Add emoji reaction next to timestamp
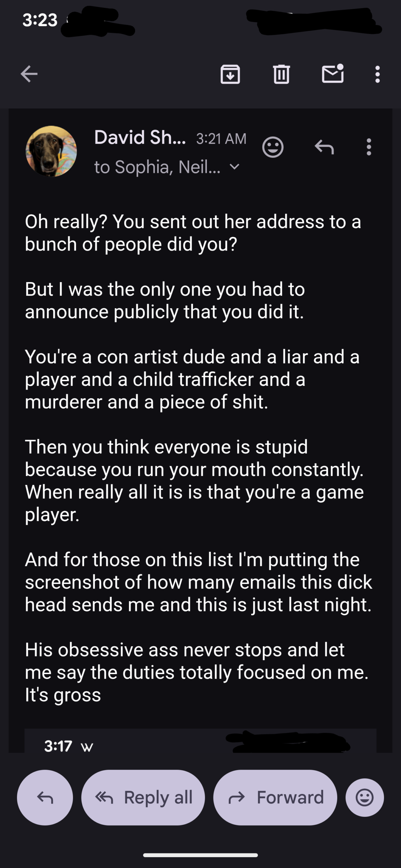 tap(273, 147)
